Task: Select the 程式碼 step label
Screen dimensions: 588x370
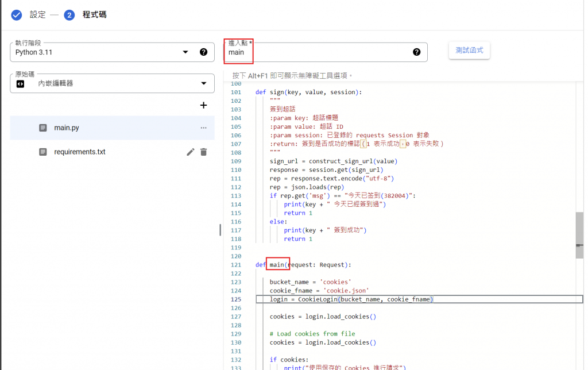Action: (95, 14)
